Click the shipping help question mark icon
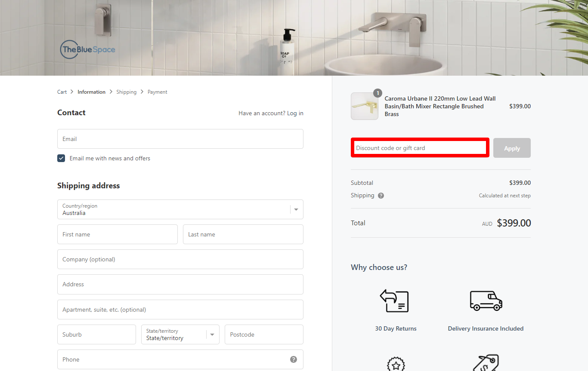 381,196
